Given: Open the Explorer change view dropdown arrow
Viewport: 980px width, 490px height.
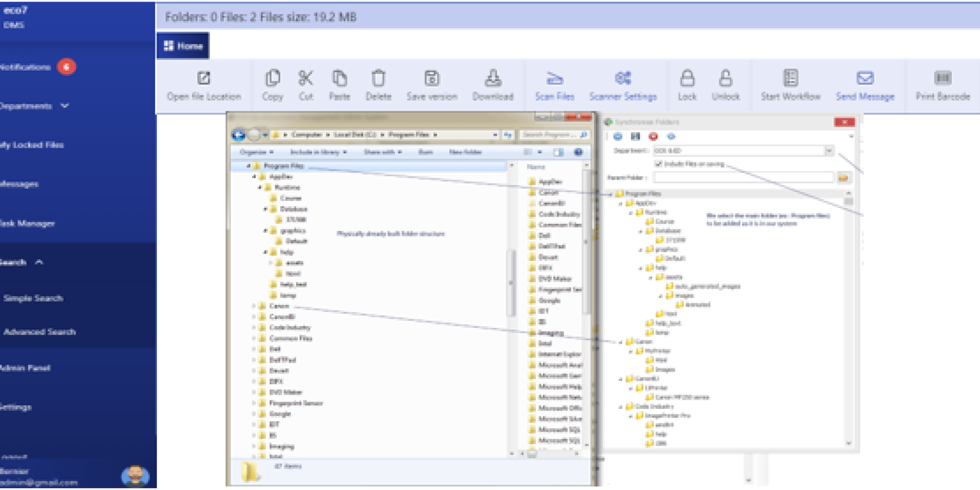Looking at the screenshot, I should coord(540,152).
